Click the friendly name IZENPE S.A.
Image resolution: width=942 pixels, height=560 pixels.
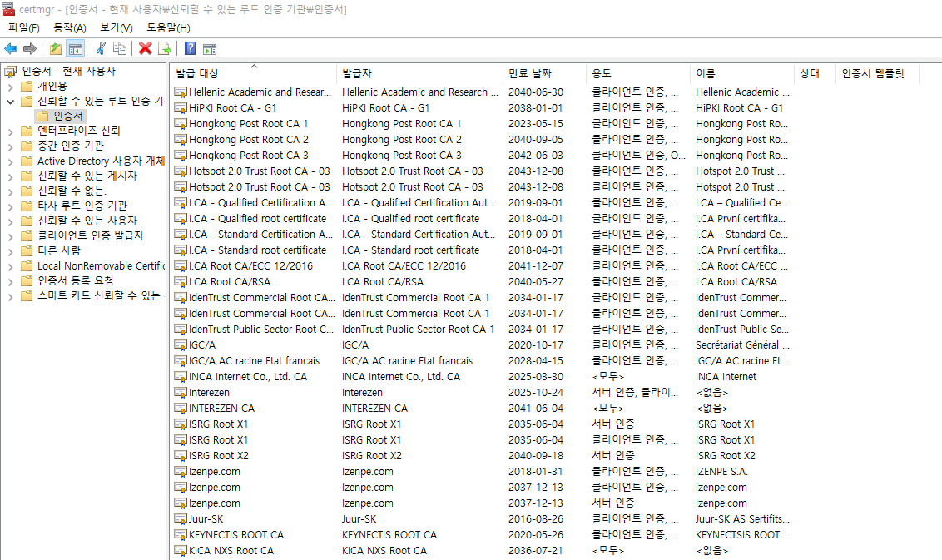(721, 472)
